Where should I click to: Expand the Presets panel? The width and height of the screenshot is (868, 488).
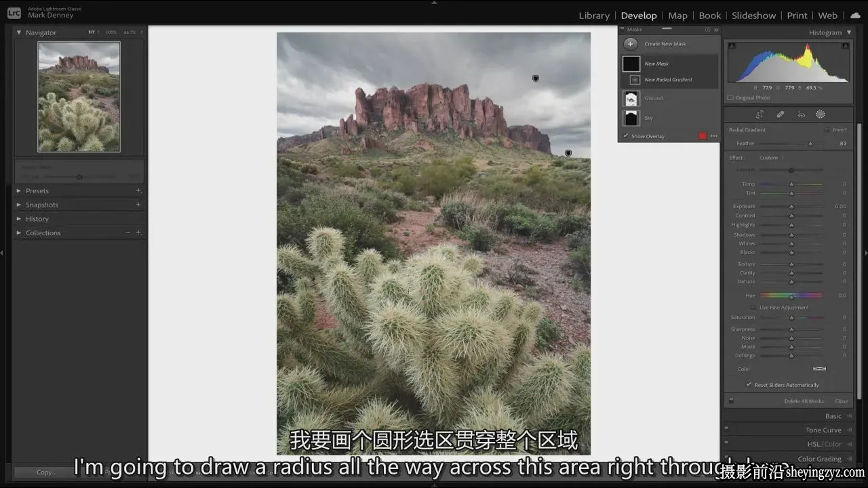pos(19,191)
